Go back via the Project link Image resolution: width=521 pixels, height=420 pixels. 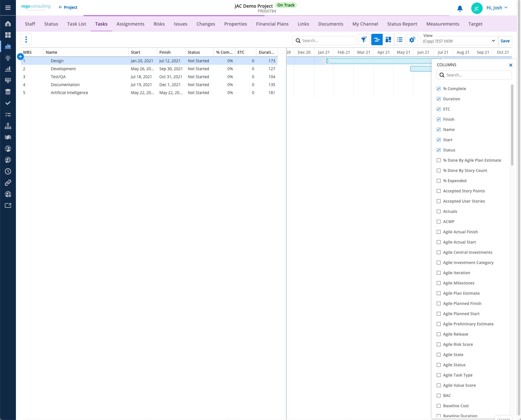(68, 7)
